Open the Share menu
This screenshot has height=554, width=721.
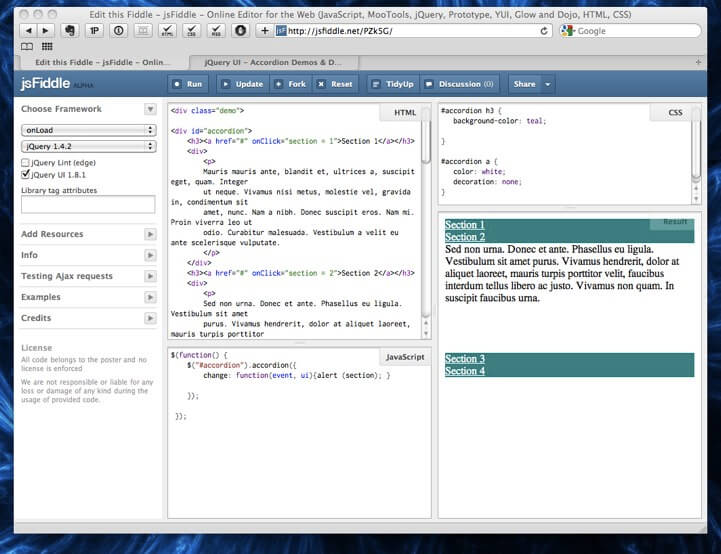click(x=525, y=84)
